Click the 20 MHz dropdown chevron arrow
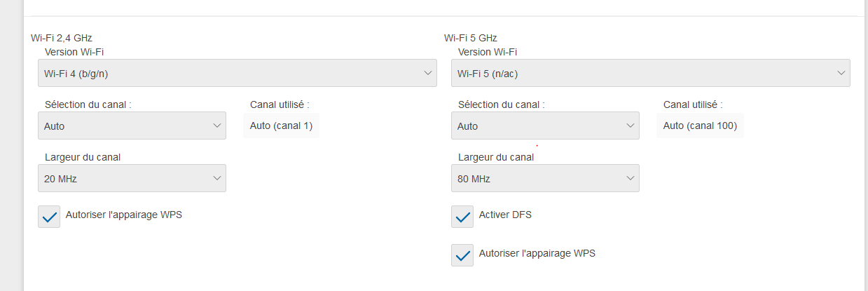This screenshot has height=291, width=868. (216, 179)
